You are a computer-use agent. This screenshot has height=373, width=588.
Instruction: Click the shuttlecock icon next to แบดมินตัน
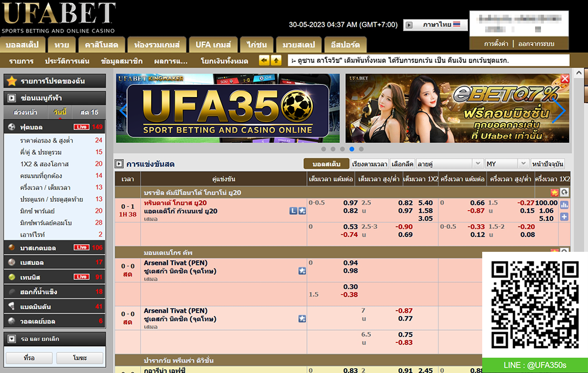(x=12, y=306)
